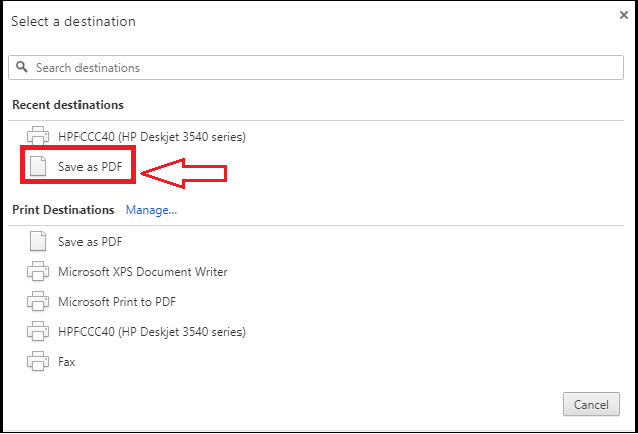Click the magnifier icon in search box
The image size is (638, 434).
pos(22,67)
